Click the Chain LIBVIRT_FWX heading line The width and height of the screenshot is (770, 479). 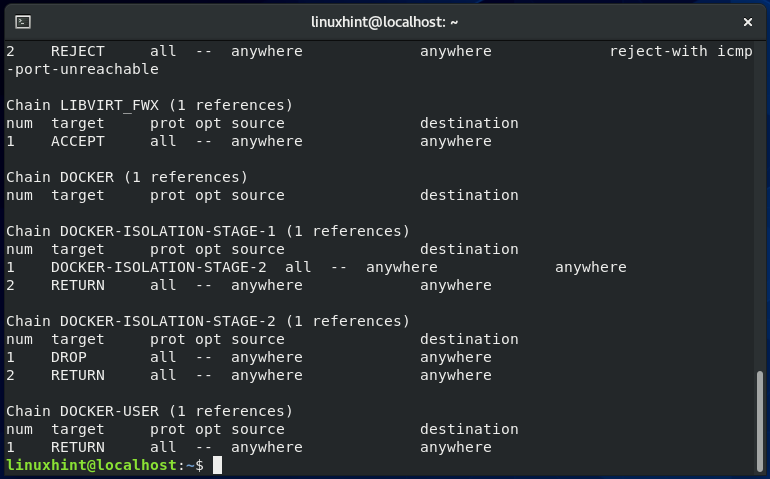149,105
